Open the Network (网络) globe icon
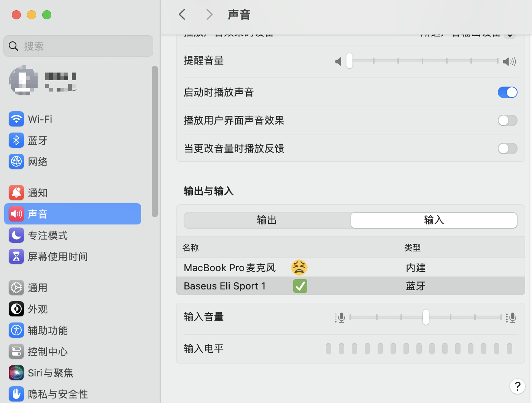The height and width of the screenshot is (403, 532). (x=16, y=162)
